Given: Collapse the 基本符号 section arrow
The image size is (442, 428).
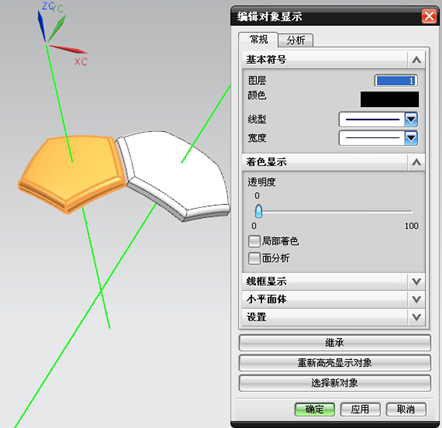Looking at the screenshot, I should 416,60.
